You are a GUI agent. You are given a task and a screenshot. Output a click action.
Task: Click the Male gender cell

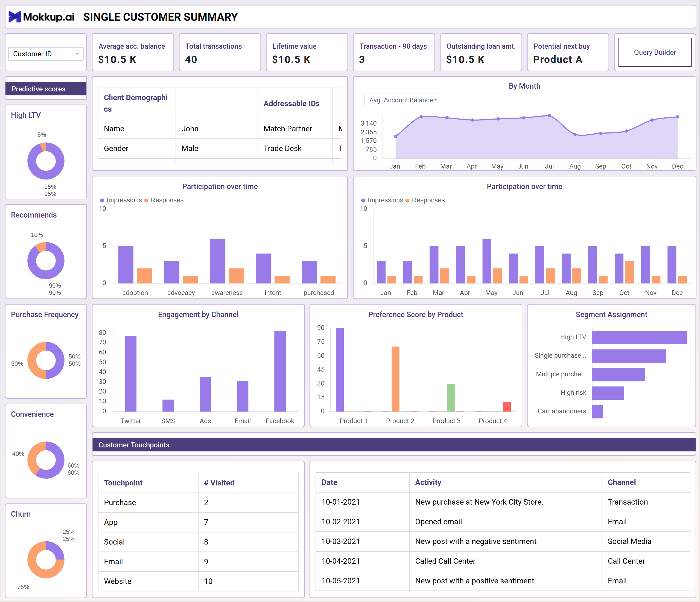point(217,148)
